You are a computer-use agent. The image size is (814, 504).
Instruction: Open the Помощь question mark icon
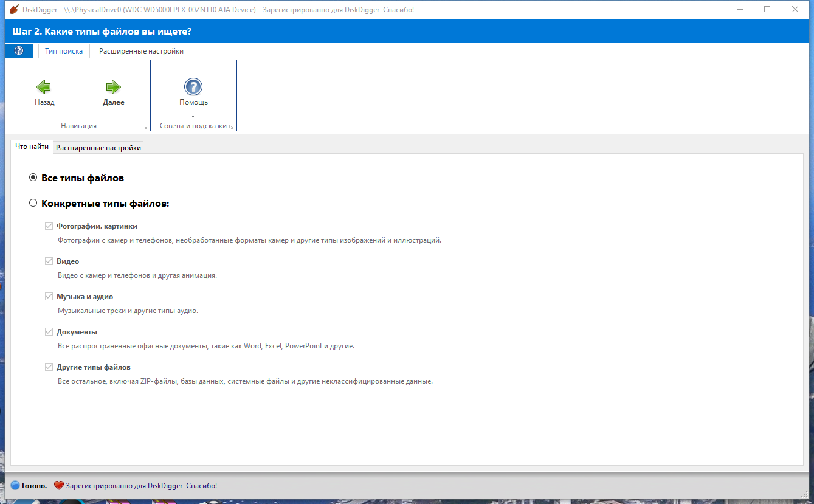[x=193, y=87]
